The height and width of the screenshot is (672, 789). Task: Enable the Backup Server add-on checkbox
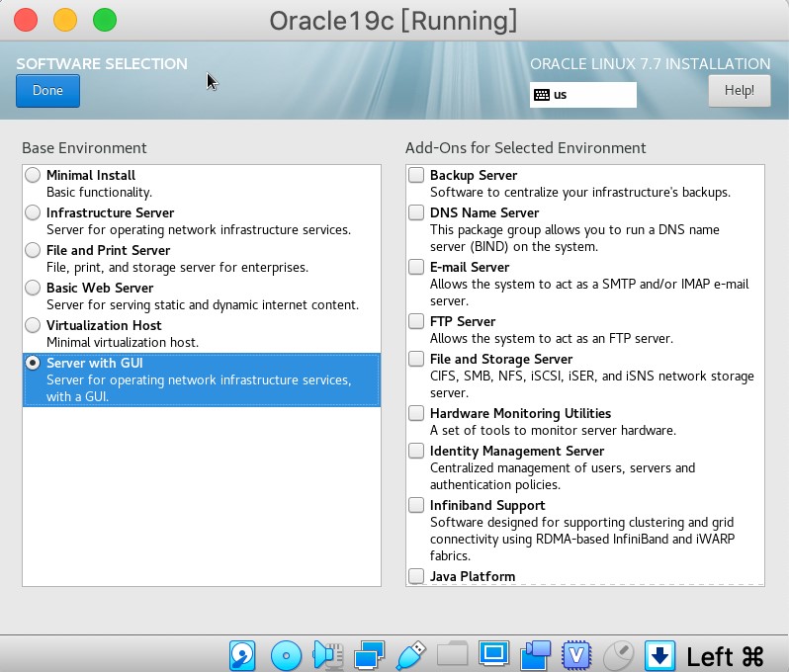coord(416,175)
